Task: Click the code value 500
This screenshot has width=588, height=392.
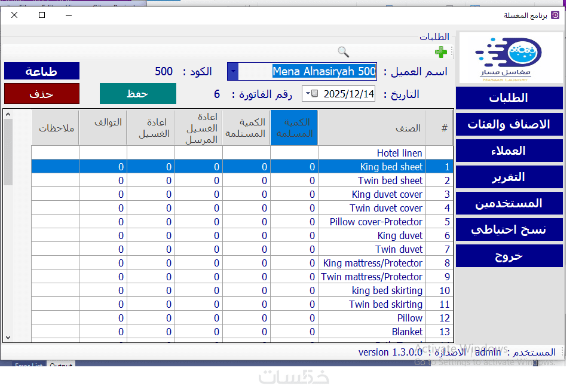Action: tap(164, 71)
